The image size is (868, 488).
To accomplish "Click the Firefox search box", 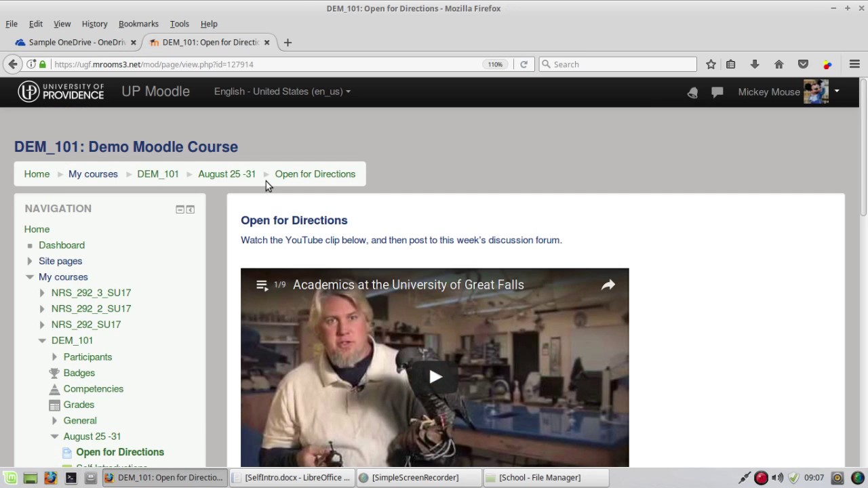I will click(x=618, y=64).
